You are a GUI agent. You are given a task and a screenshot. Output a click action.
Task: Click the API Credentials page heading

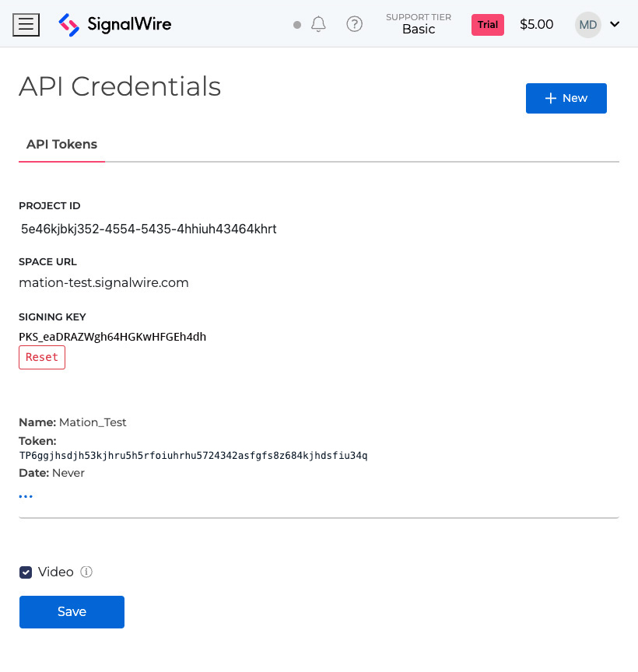(x=120, y=86)
